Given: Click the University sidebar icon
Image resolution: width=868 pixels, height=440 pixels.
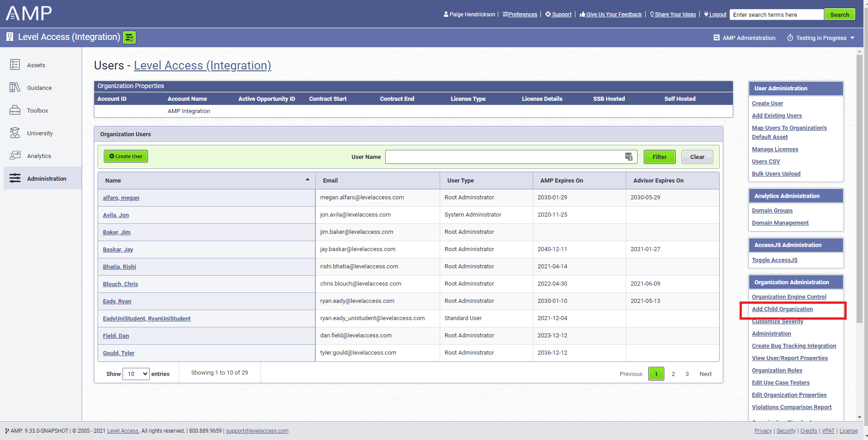Looking at the screenshot, I should click(x=15, y=133).
